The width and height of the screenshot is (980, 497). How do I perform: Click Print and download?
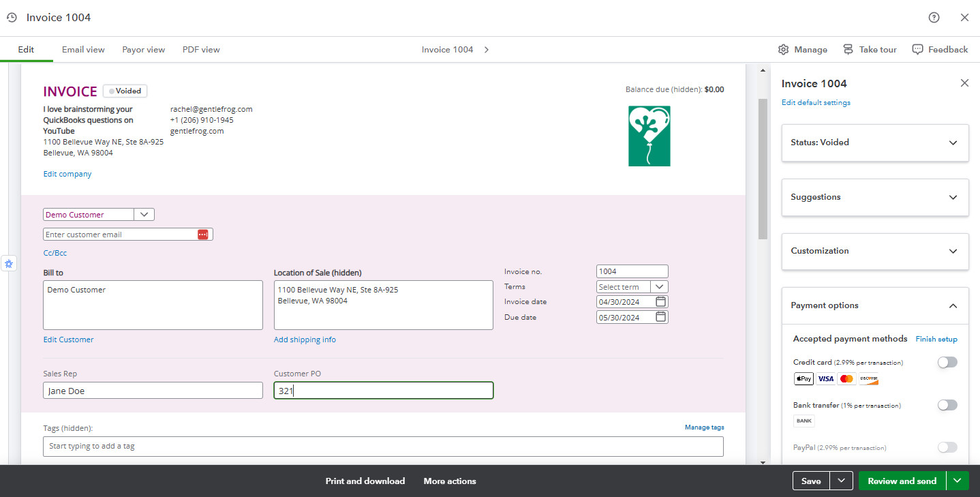(x=365, y=481)
